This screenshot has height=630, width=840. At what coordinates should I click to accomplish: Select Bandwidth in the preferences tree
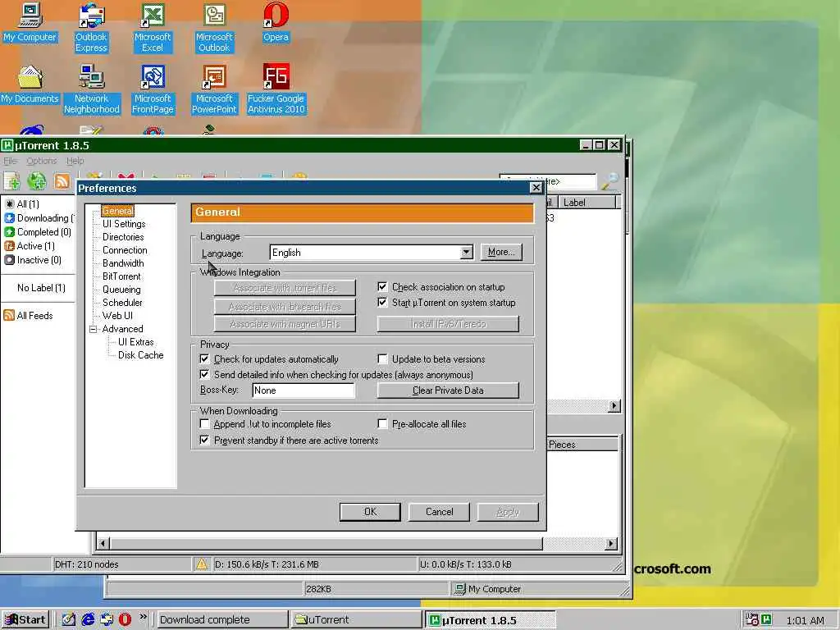point(123,263)
